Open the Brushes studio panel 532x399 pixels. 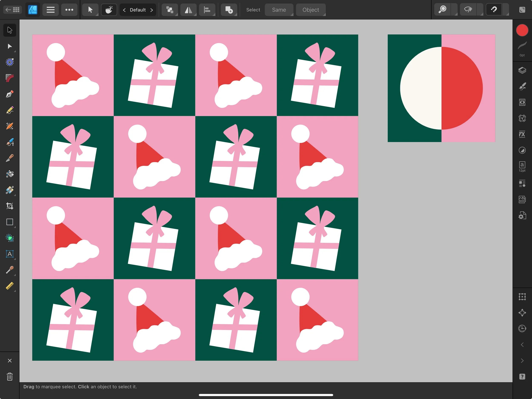pyautogui.click(x=522, y=86)
